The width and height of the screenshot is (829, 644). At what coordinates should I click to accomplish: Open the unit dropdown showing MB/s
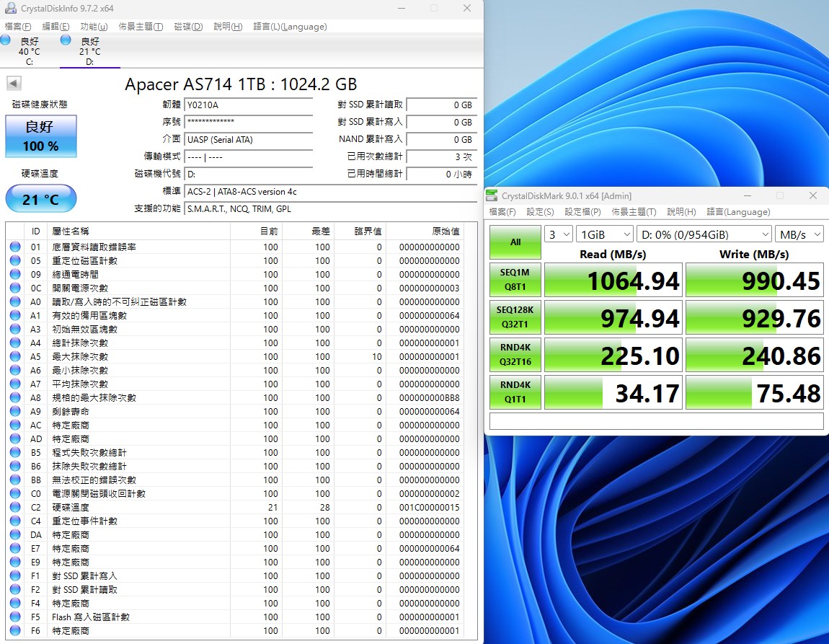pyautogui.click(x=799, y=234)
